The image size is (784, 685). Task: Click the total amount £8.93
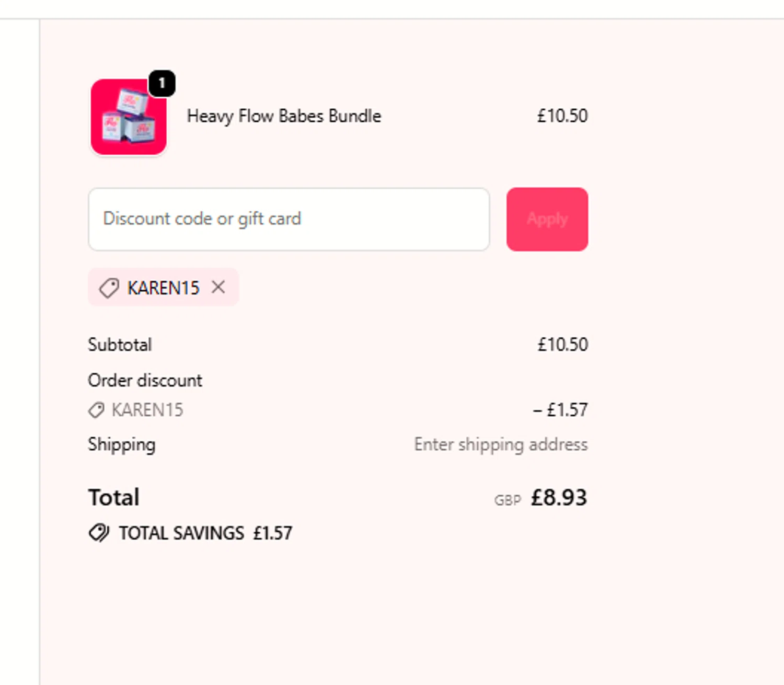click(x=559, y=498)
